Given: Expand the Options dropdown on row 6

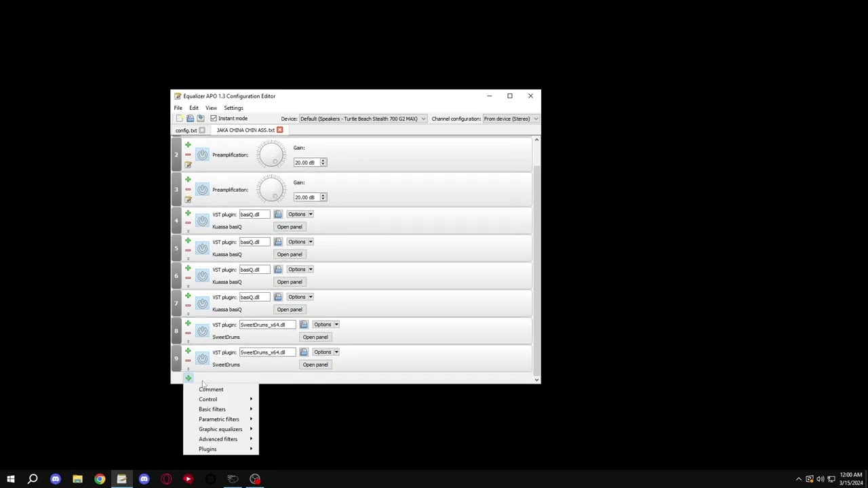Looking at the screenshot, I should [x=300, y=269].
